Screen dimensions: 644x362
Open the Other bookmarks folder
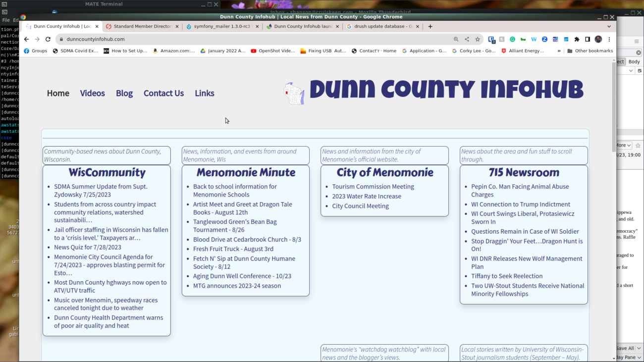click(590, 51)
